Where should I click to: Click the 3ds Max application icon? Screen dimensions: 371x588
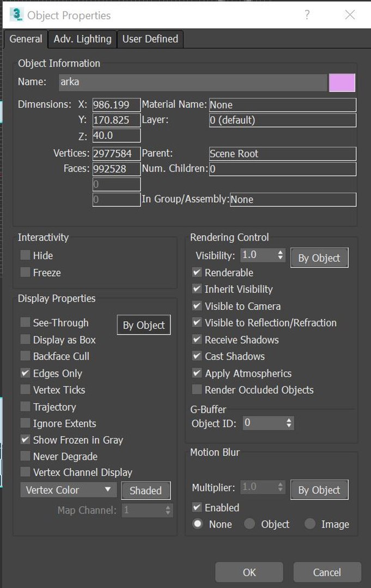tap(16, 15)
